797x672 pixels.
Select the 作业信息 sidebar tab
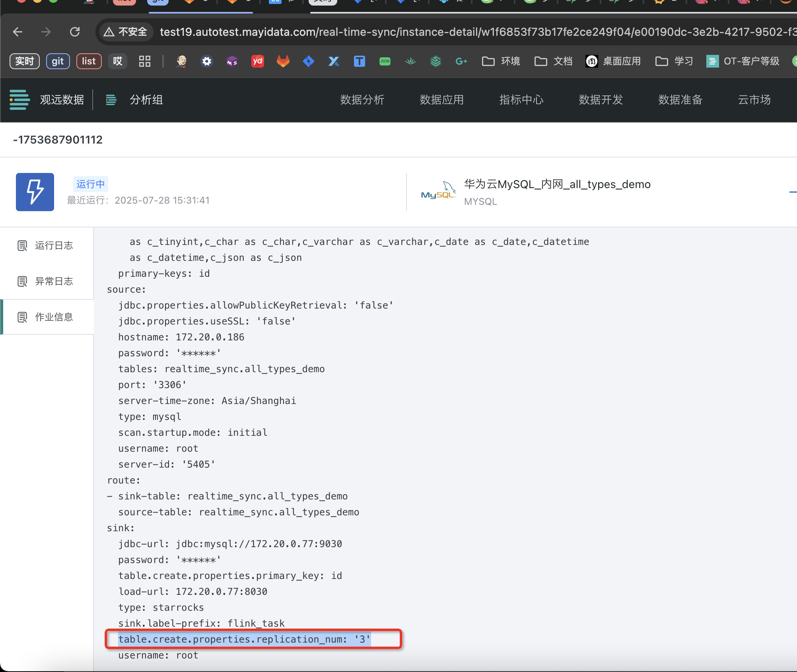[x=54, y=317]
